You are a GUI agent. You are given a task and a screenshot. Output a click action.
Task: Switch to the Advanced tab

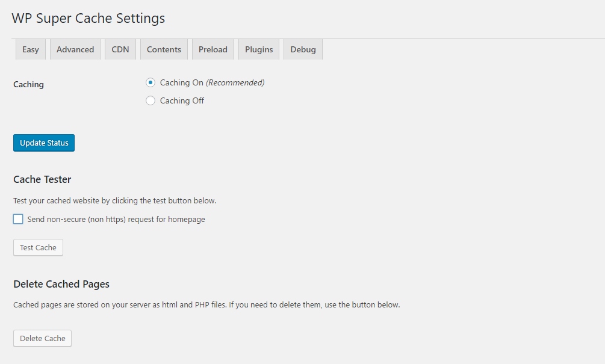(x=75, y=49)
